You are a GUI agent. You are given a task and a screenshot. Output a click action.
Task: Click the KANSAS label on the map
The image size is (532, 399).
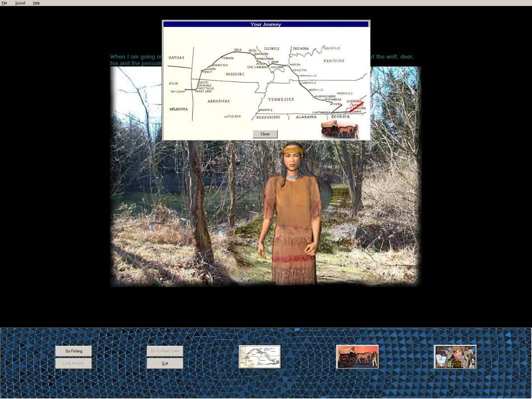(176, 58)
